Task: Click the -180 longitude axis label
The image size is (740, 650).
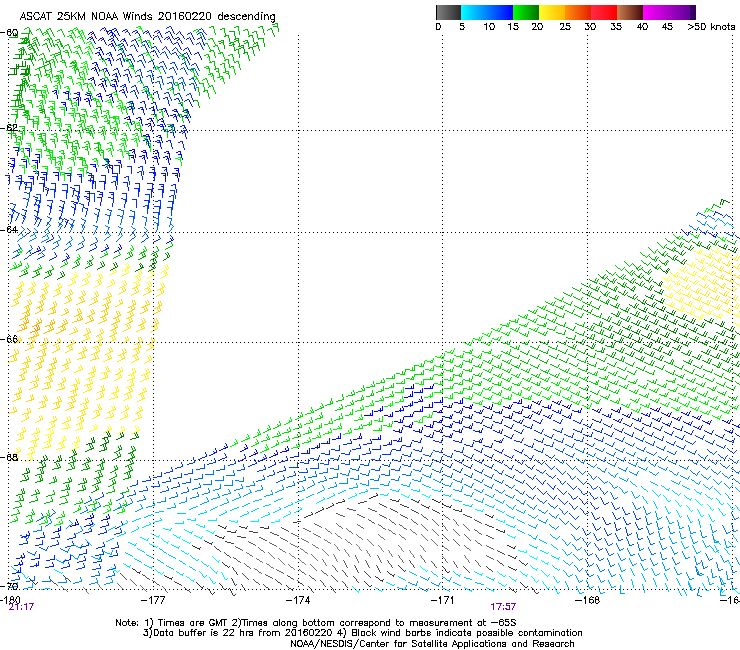Action: (10, 599)
